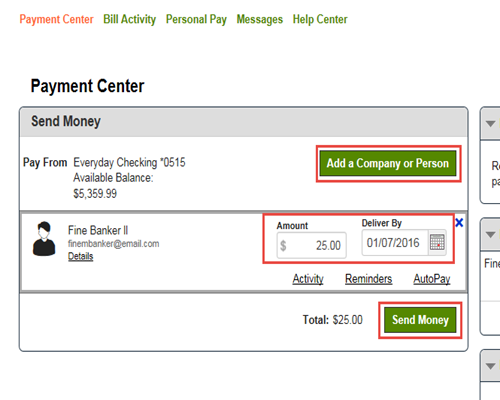Image resolution: width=500 pixels, height=400 pixels.
Task: Open the Deliver By calendar picker icon
Action: coord(437,242)
